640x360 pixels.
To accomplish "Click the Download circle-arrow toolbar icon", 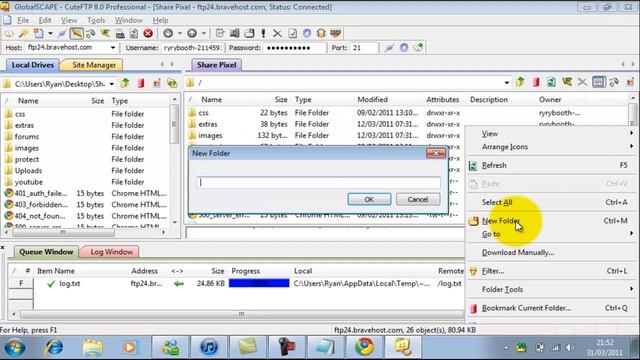I will 168,33.
